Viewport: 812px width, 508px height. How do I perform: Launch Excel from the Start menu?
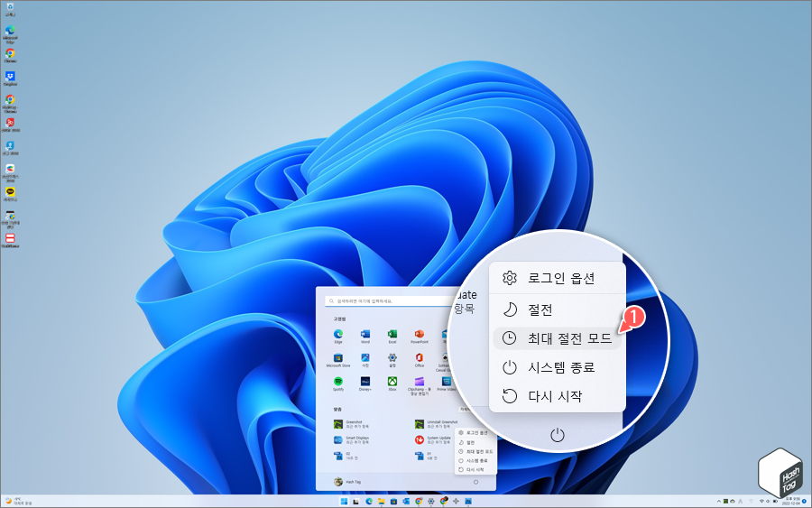coord(392,336)
